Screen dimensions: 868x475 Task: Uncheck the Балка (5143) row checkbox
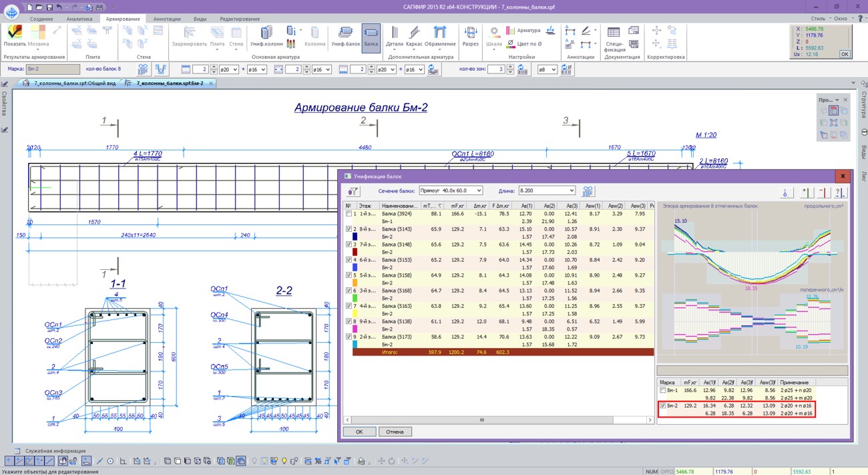[349, 229]
